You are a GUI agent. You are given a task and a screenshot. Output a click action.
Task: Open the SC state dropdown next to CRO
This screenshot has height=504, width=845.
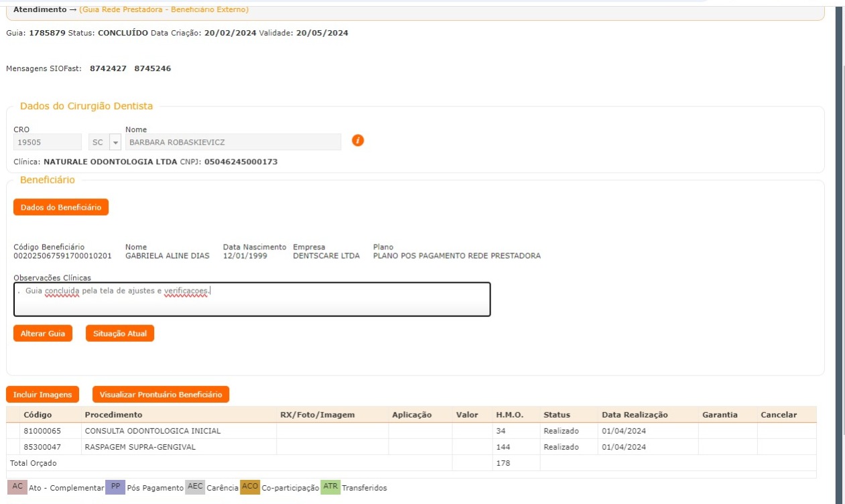115,142
